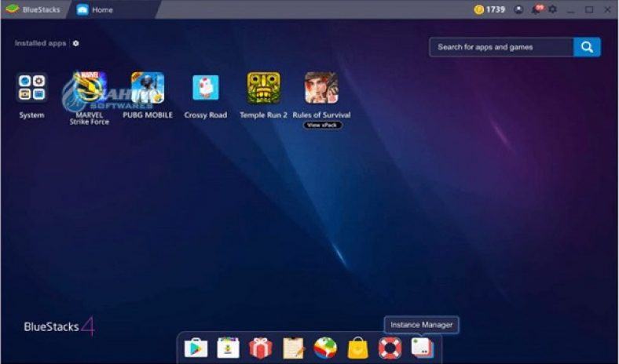Open the System apps folder
619x364 pixels.
point(31,88)
